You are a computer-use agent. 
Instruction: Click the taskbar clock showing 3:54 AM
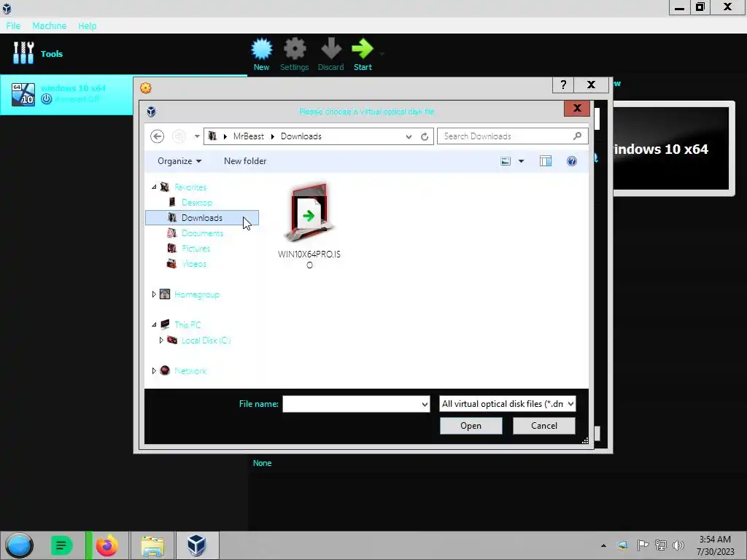(715, 545)
